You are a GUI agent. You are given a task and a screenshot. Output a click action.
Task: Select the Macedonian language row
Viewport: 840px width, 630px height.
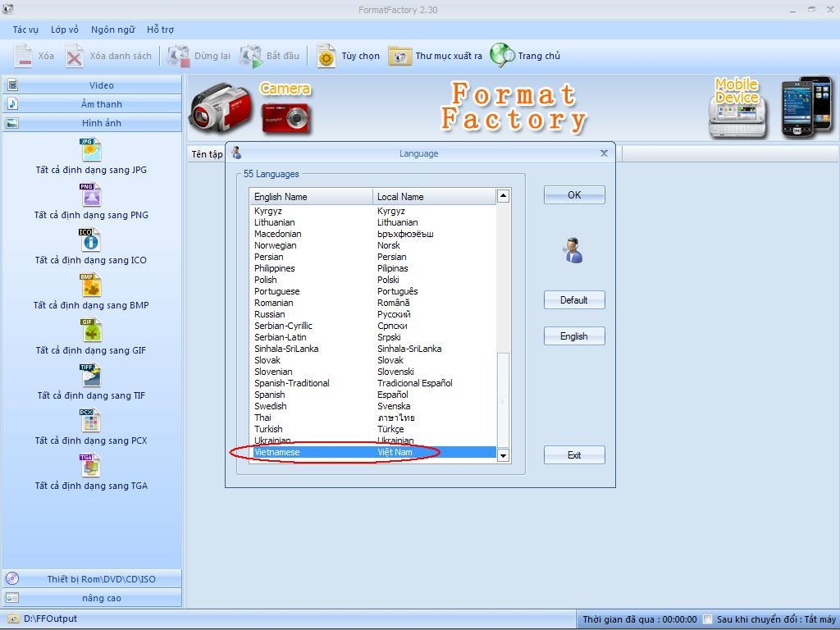pos(373,234)
